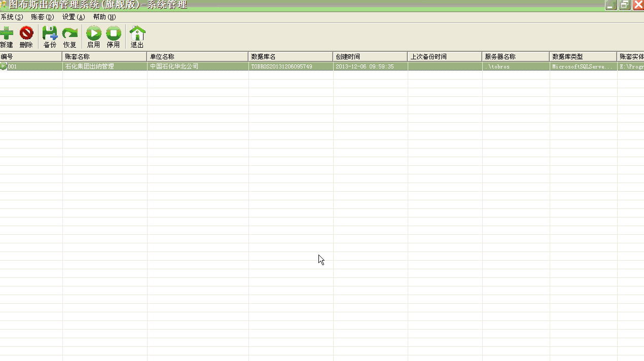644x361 pixels.
Task: Sort by the 单位名称 column header
Action: (198, 56)
